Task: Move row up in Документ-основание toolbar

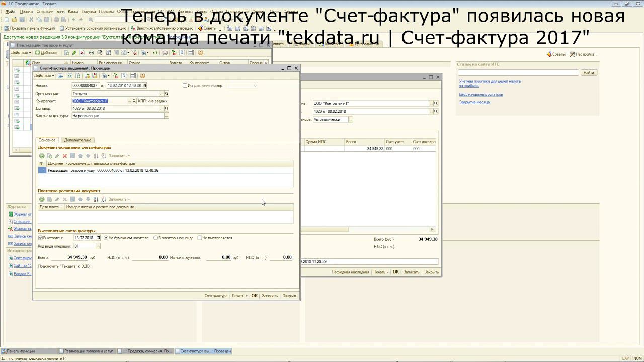Action: coord(80,156)
